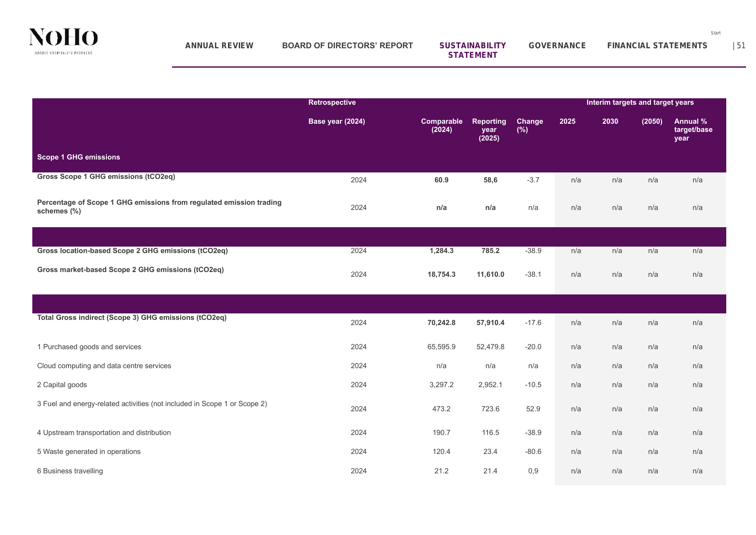The height and width of the screenshot is (535, 756).
Task: Select '6 Business travelling' row label
Action: (x=70, y=471)
